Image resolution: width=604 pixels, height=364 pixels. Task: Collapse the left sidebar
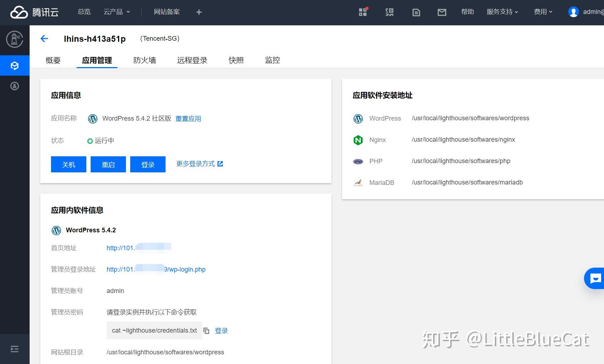click(14, 349)
